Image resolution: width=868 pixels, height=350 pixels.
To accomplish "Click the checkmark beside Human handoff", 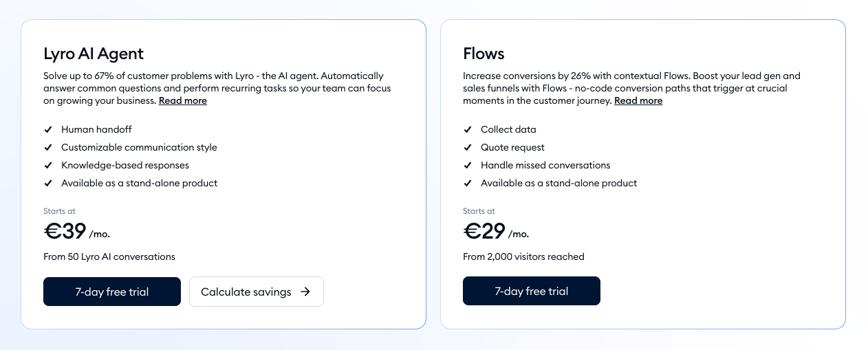I will (48, 129).
